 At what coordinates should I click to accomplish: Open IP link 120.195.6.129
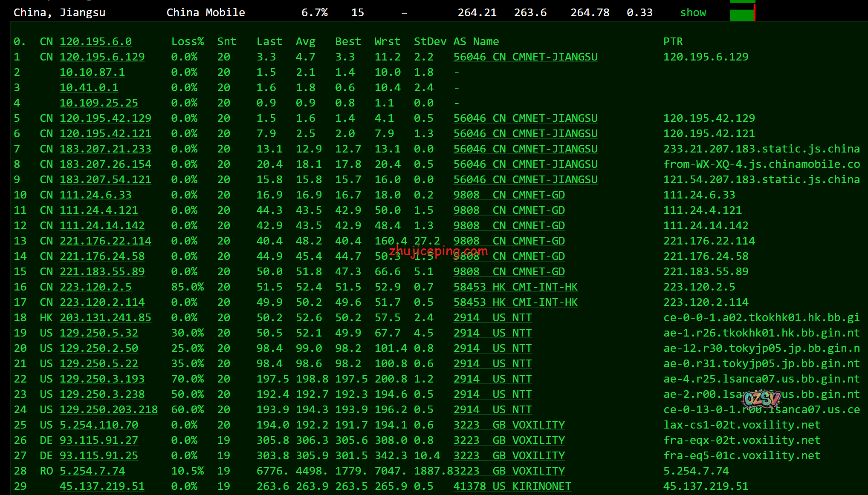pos(102,57)
